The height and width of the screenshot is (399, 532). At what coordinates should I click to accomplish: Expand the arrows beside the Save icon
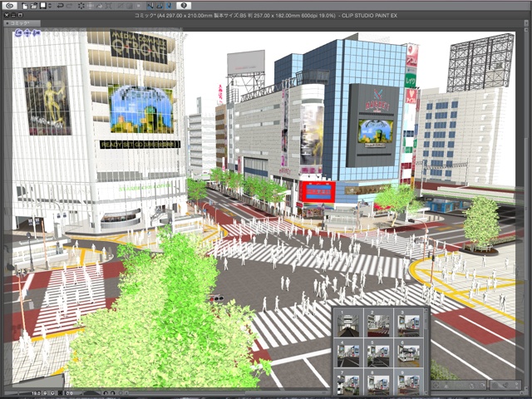pos(50,6)
